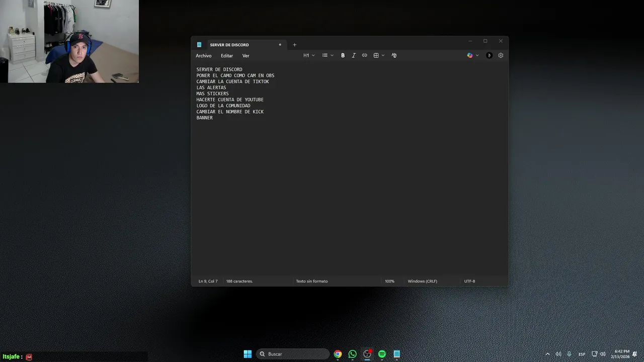Screen dimensions: 644x362
Task: Click the Notepad app icon in title bar
Action: click(199, 45)
